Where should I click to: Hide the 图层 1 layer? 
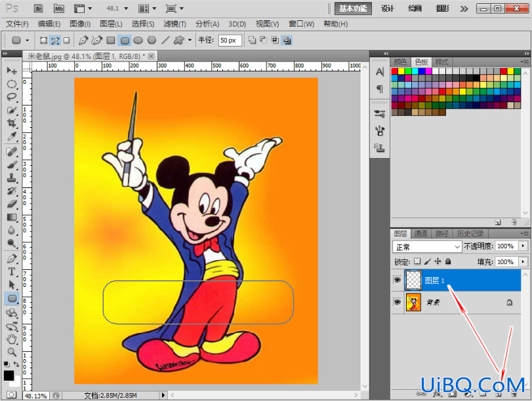tap(397, 280)
